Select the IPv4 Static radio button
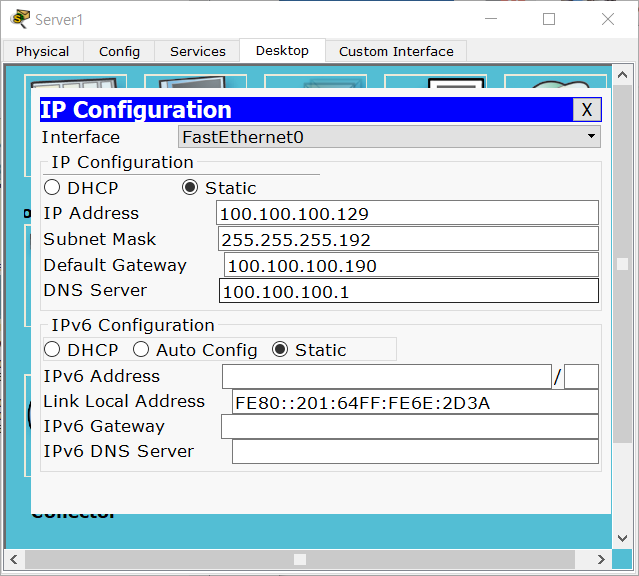This screenshot has height=576, width=639. (x=189, y=188)
